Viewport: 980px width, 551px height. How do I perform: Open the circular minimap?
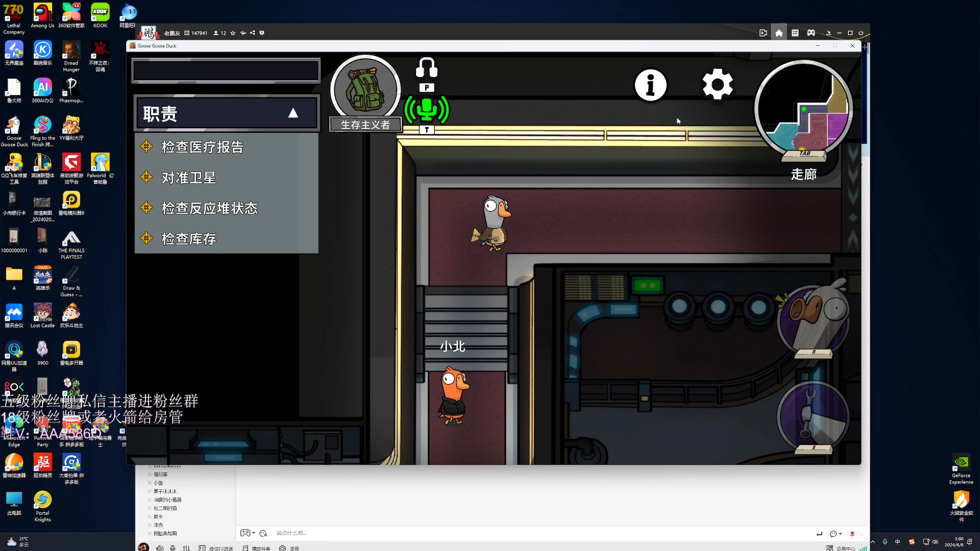803,109
